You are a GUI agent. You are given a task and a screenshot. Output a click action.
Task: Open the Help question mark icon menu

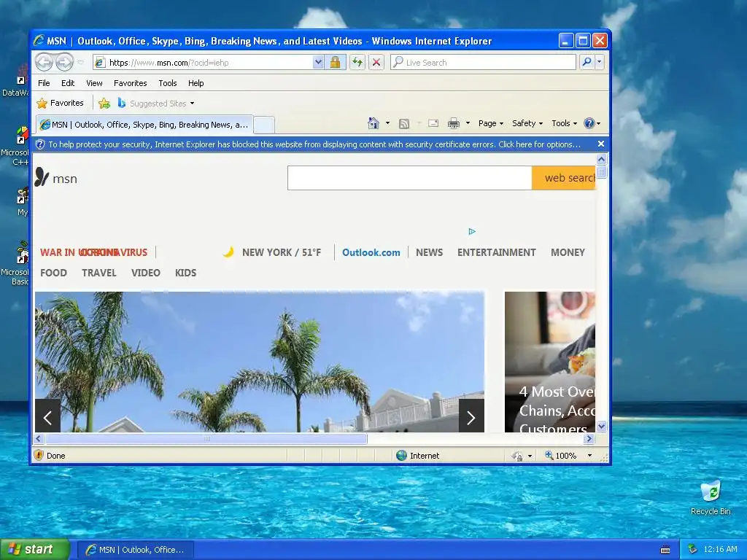[592, 123]
